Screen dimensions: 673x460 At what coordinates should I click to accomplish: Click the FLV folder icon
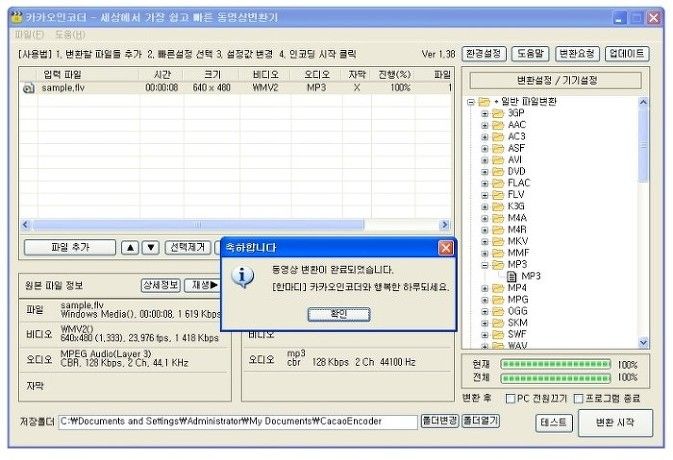(x=498, y=195)
